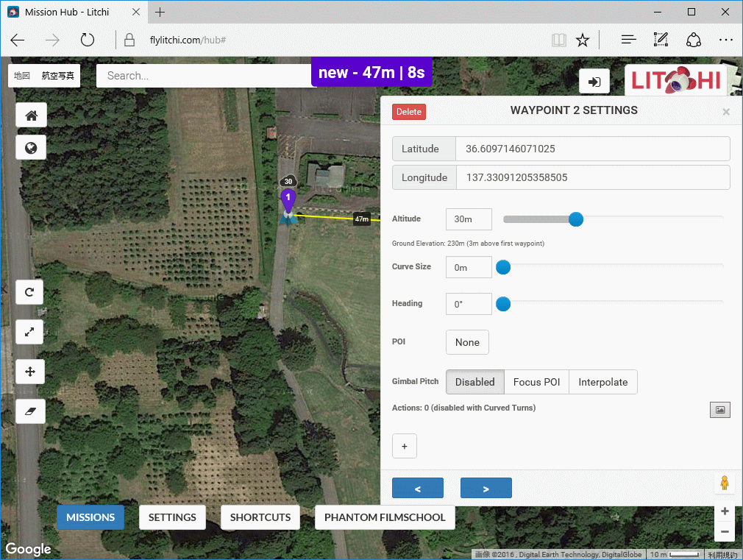Open the MISSIONS menu
Image resolution: width=743 pixels, height=560 pixels.
tap(90, 517)
